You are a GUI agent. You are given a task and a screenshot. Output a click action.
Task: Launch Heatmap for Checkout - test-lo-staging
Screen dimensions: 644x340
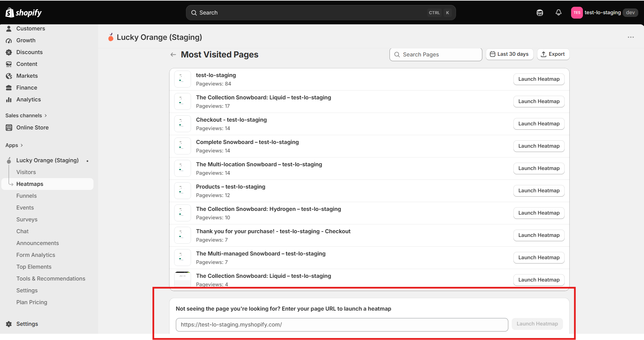tap(539, 124)
